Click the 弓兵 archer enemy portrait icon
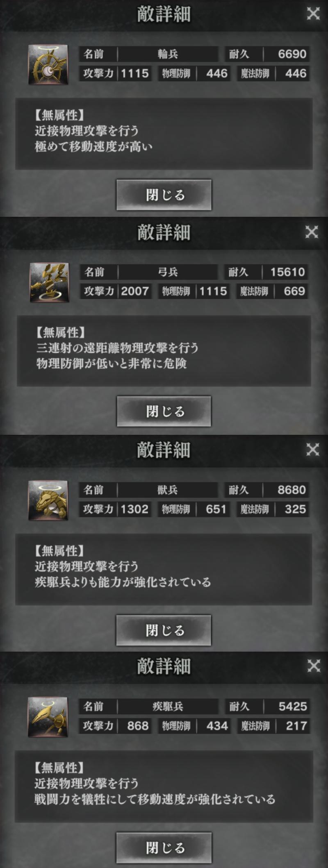Screen dimensions: 328x868 coord(49,282)
